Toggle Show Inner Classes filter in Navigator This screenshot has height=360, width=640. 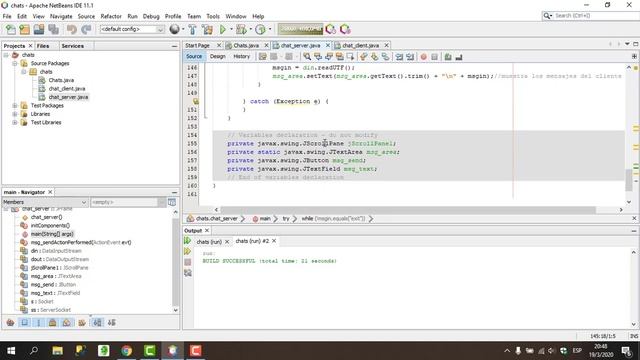click(67, 322)
